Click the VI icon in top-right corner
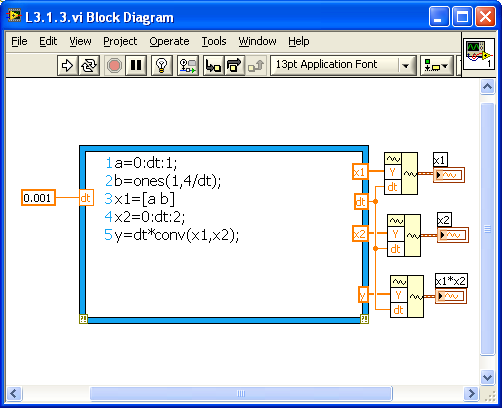The image size is (502, 408). click(479, 54)
